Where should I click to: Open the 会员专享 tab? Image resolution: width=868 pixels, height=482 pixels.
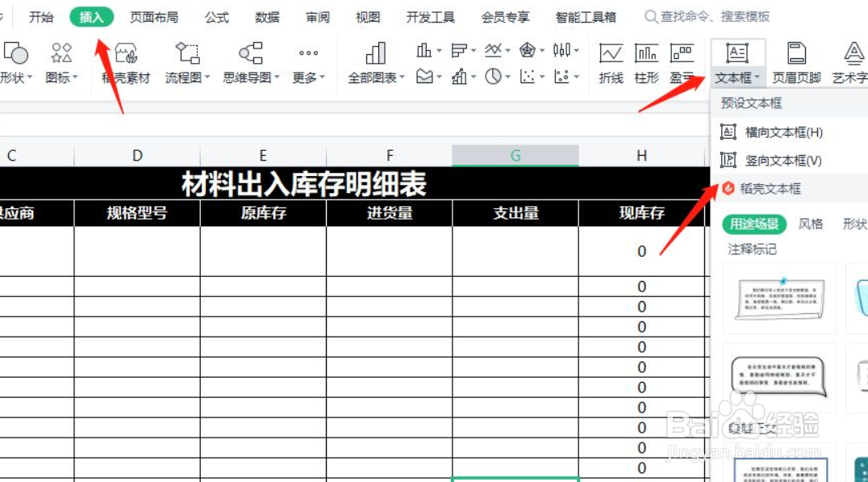505,17
